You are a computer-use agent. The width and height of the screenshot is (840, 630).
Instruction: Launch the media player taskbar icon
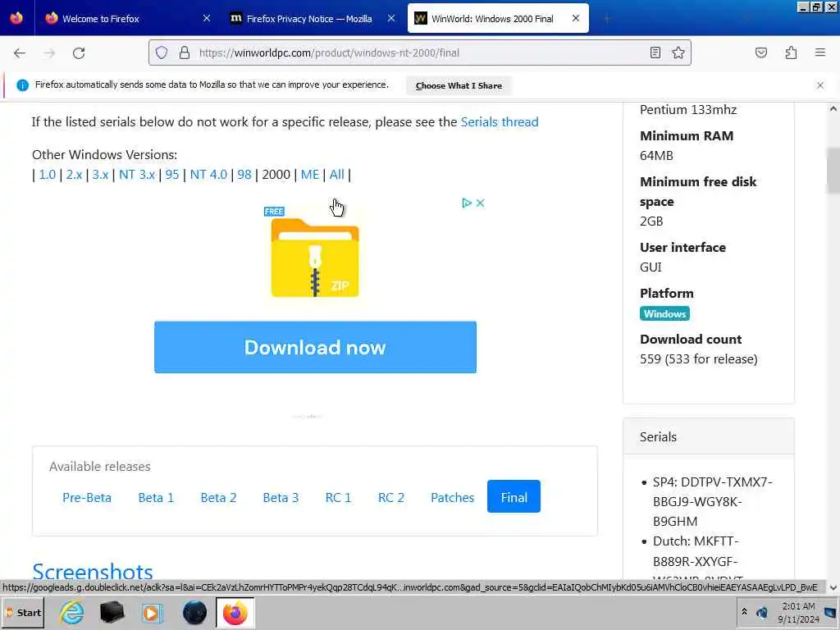(x=152, y=612)
